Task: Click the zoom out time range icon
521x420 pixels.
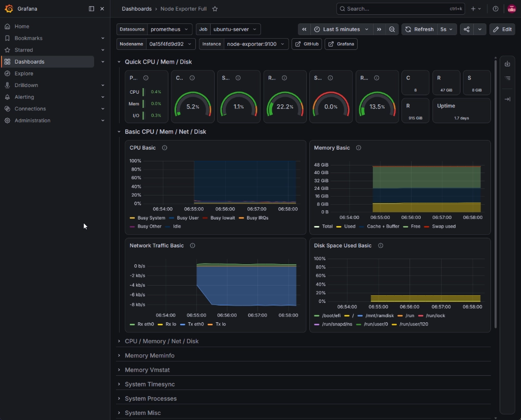Action: click(x=392, y=29)
